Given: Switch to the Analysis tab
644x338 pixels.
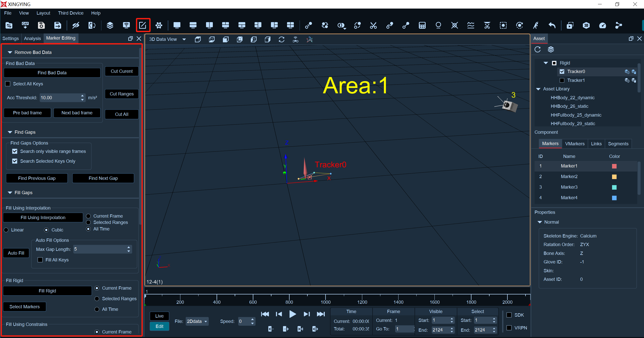Looking at the screenshot, I should [32, 39].
